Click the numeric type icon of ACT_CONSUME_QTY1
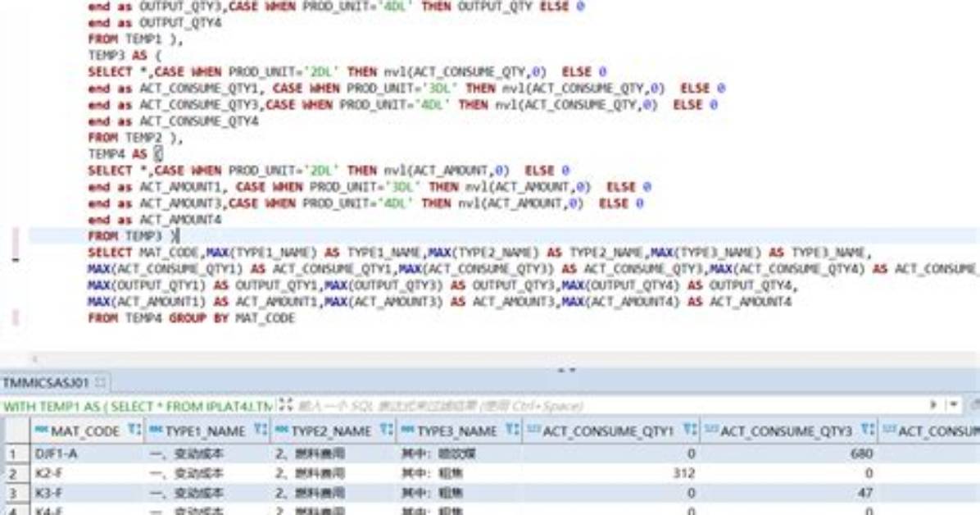980x515 pixels. point(533,430)
